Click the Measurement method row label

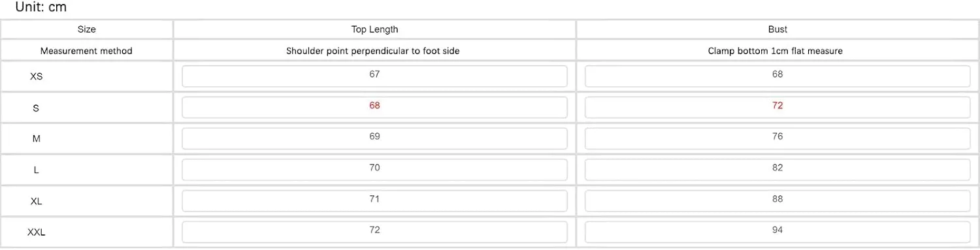point(86,51)
